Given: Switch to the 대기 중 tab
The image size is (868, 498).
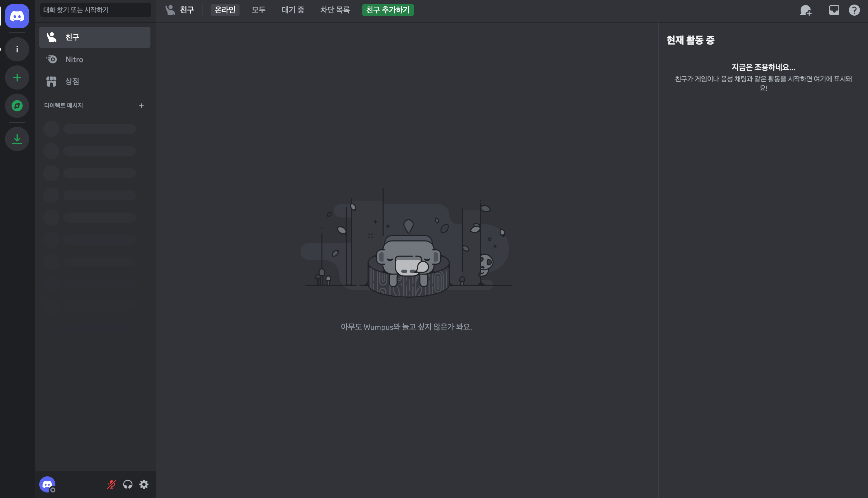Looking at the screenshot, I should (x=293, y=10).
